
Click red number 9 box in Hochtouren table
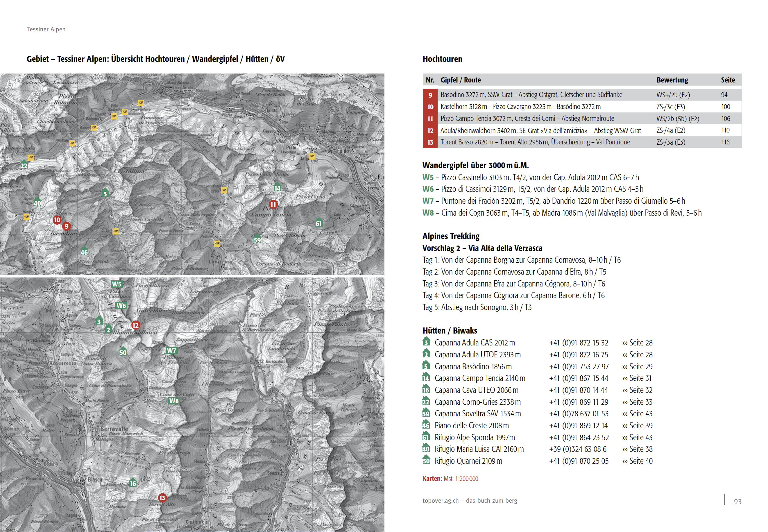(x=430, y=95)
